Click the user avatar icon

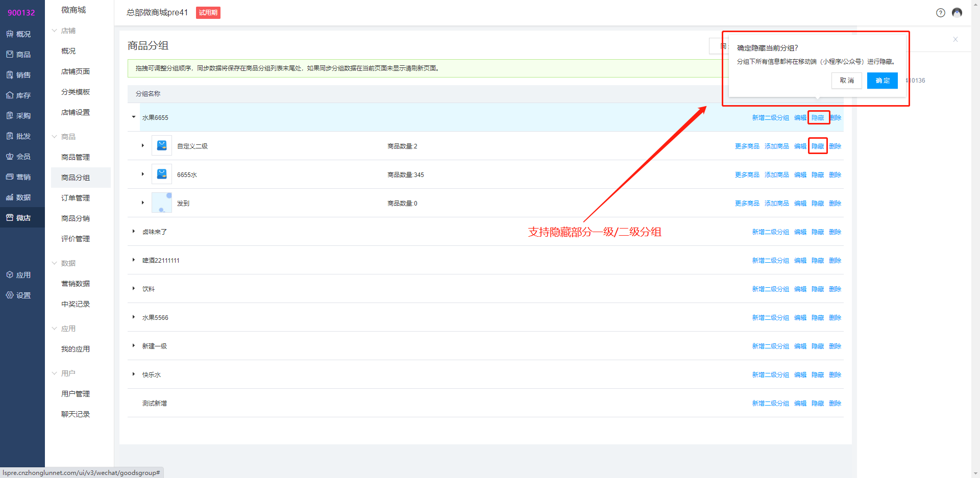coord(957,13)
